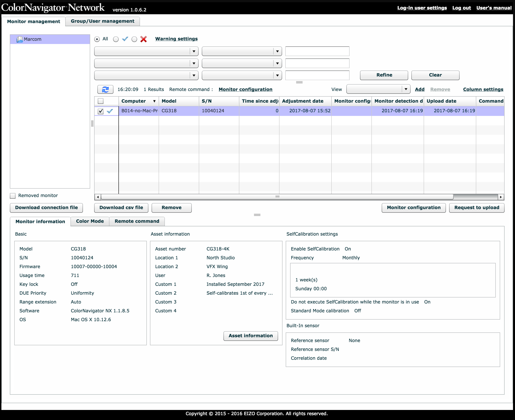Screen dimensions: 515x420
Task: Click the second filter text input field
Action: (317, 63)
